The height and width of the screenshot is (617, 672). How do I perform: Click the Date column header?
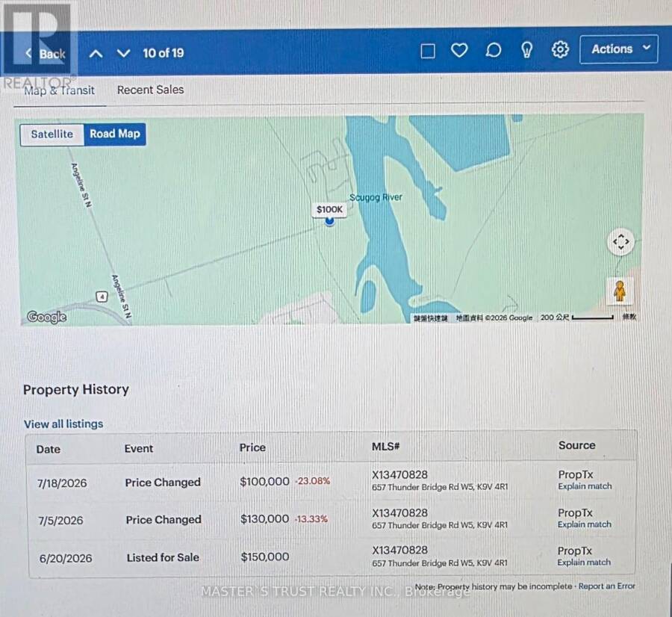[x=48, y=449]
